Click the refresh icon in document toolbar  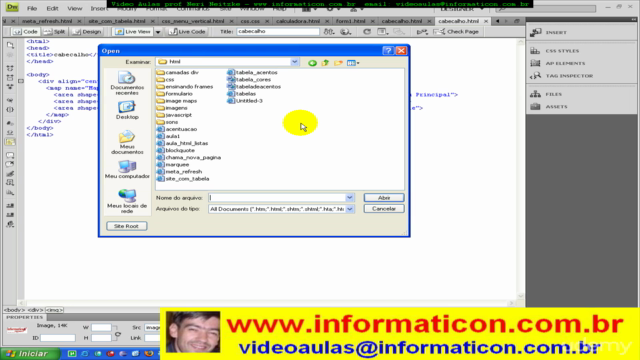pyautogui.click(x=367, y=31)
